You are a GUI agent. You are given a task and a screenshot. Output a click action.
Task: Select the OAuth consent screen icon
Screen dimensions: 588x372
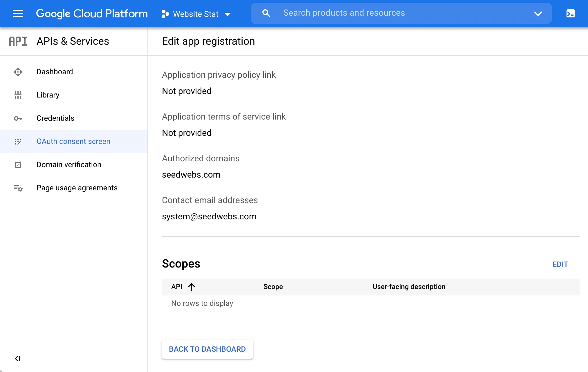18,141
